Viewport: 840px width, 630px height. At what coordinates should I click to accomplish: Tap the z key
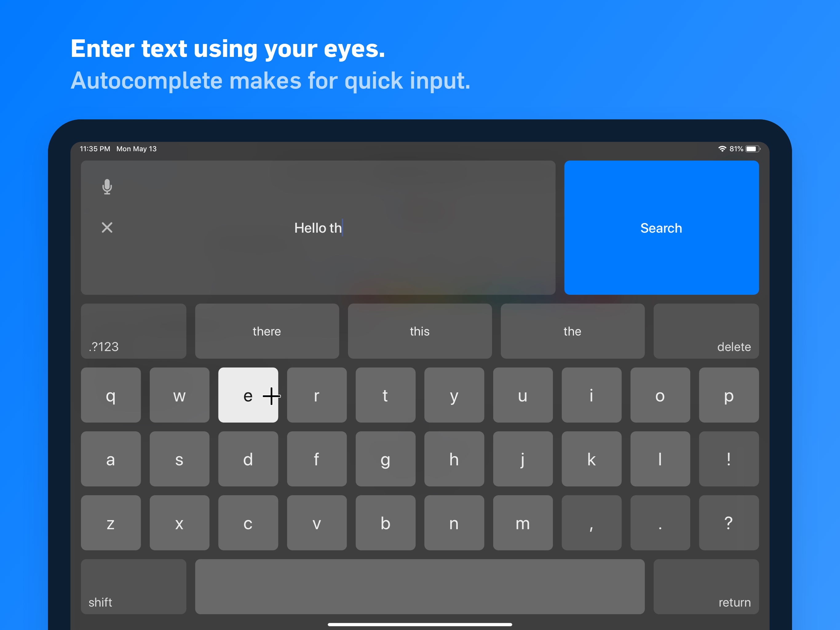pyautogui.click(x=111, y=522)
